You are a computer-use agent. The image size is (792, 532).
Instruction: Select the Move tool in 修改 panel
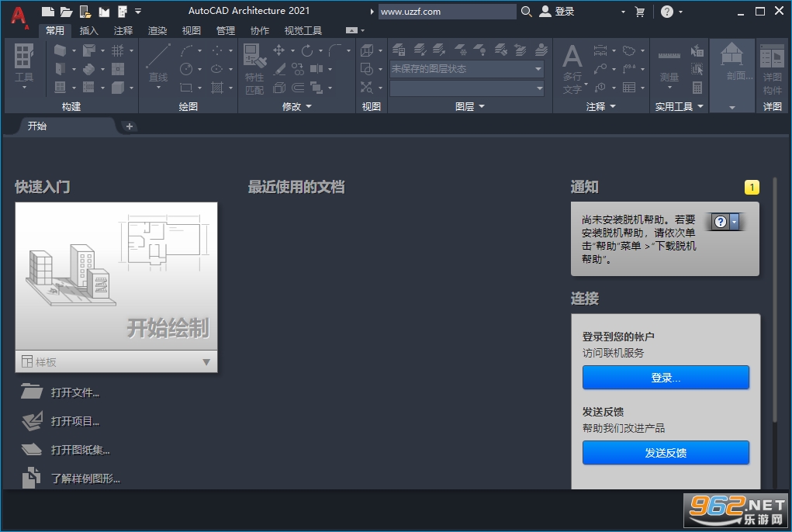(x=278, y=50)
